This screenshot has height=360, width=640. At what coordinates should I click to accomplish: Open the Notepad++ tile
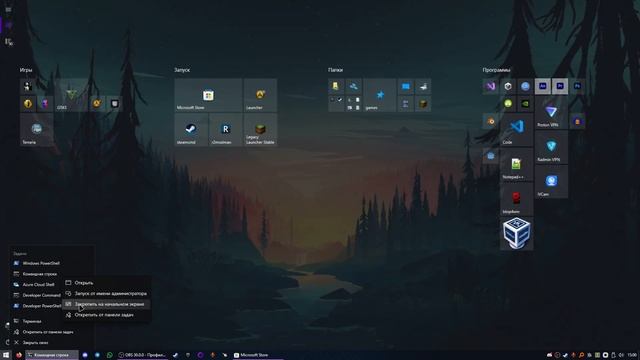516,164
